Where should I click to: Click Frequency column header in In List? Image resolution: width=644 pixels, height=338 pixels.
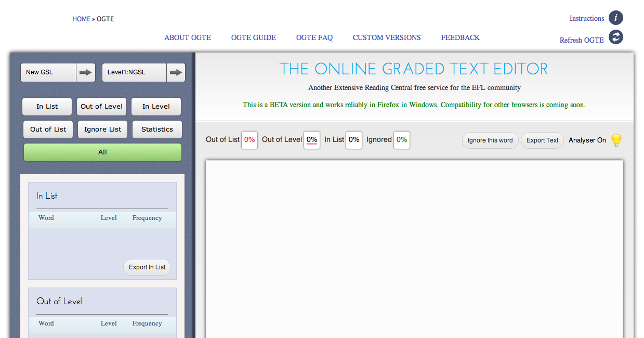(147, 218)
